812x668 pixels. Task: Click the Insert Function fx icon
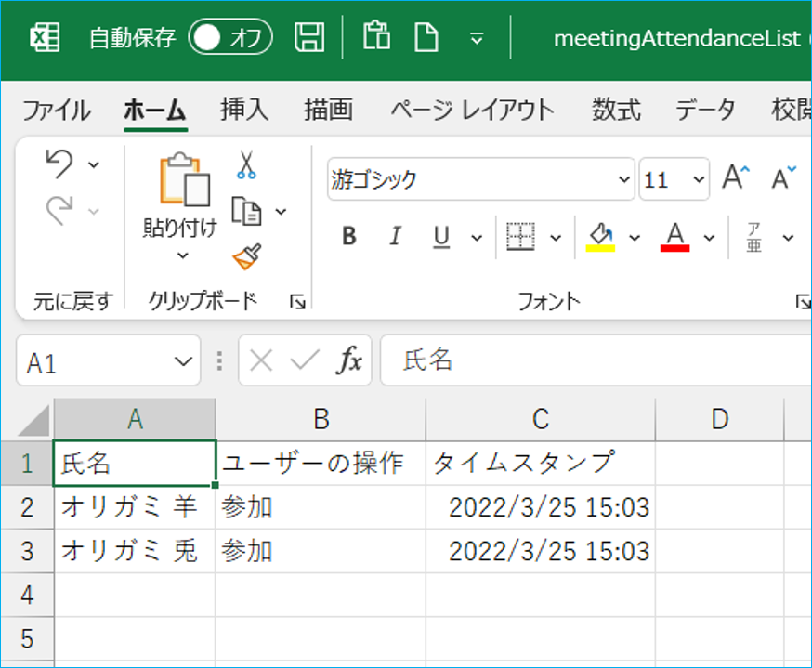pos(350,360)
